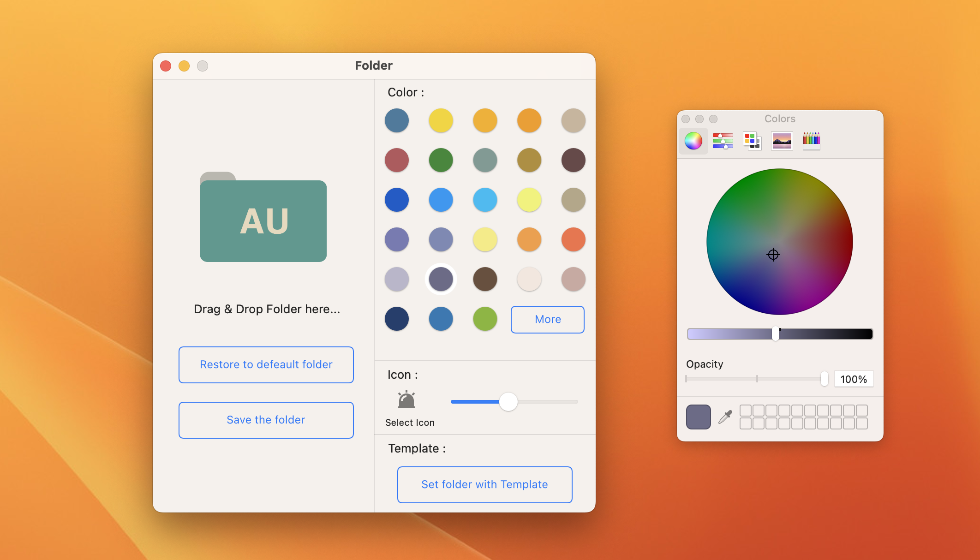The height and width of the screenshot is (560, 980).
Task: Click the current color preview well
Action: click(698, 417)
